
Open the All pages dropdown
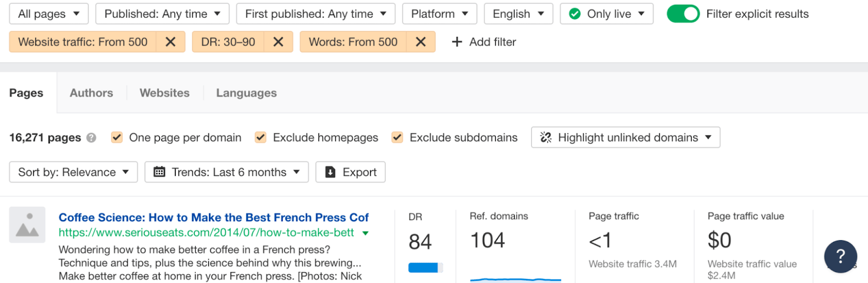pos(48,14)
